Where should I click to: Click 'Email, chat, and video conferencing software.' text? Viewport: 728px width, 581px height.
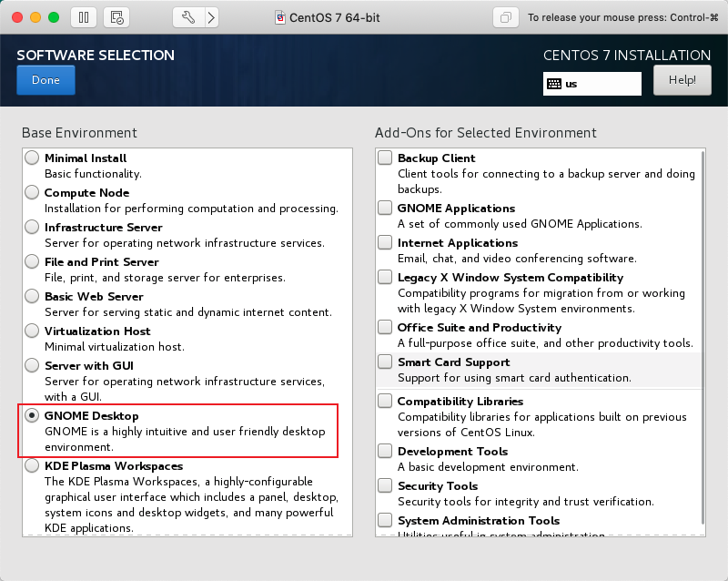517,259
